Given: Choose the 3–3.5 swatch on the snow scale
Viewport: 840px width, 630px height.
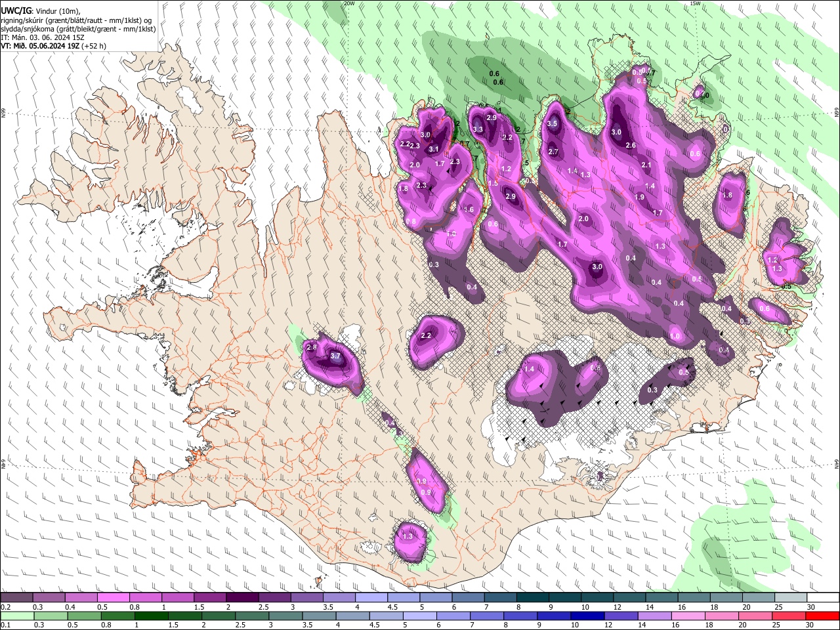Looking at the screenshot, I should click(306, 597).
